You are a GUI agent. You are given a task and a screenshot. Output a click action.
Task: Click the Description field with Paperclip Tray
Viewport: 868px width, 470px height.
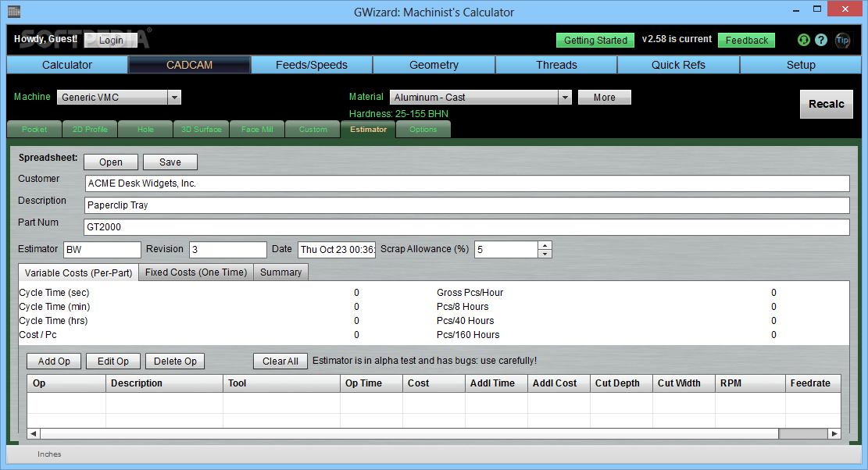click(x=467, y=205)
